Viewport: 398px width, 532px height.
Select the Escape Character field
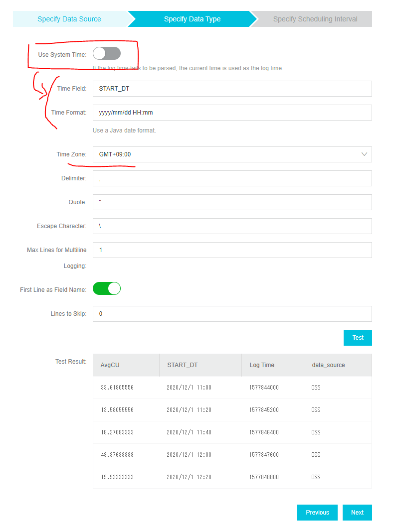pyautogui.click(x=232, y=226)
